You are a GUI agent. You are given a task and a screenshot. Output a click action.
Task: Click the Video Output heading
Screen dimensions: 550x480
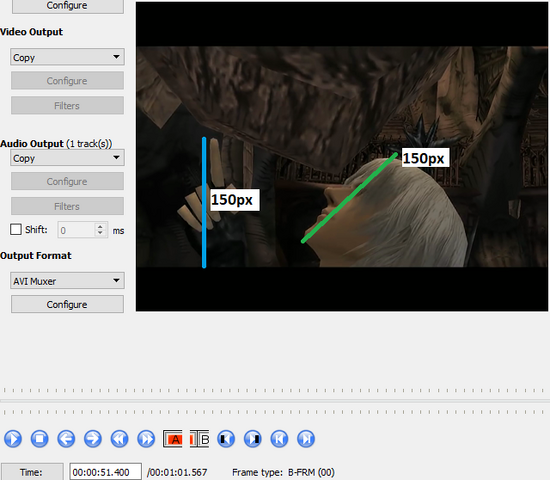(31, 32)
